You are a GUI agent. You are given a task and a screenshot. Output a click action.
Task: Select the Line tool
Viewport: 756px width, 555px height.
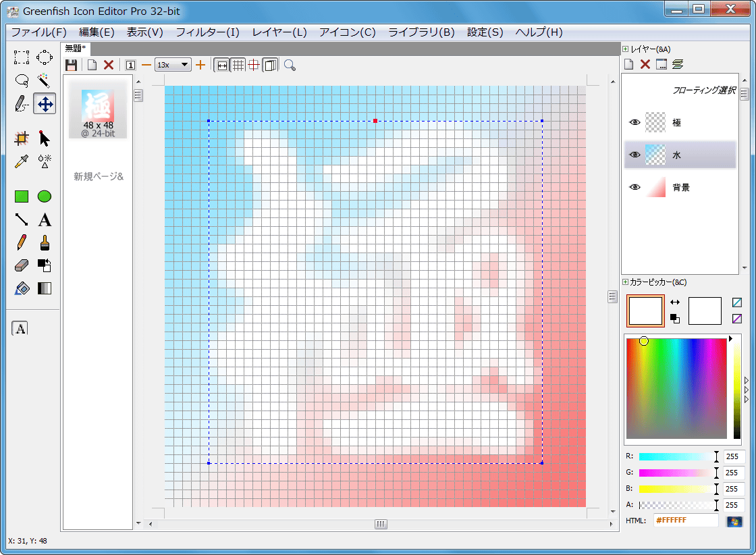[x=21, y=219]
